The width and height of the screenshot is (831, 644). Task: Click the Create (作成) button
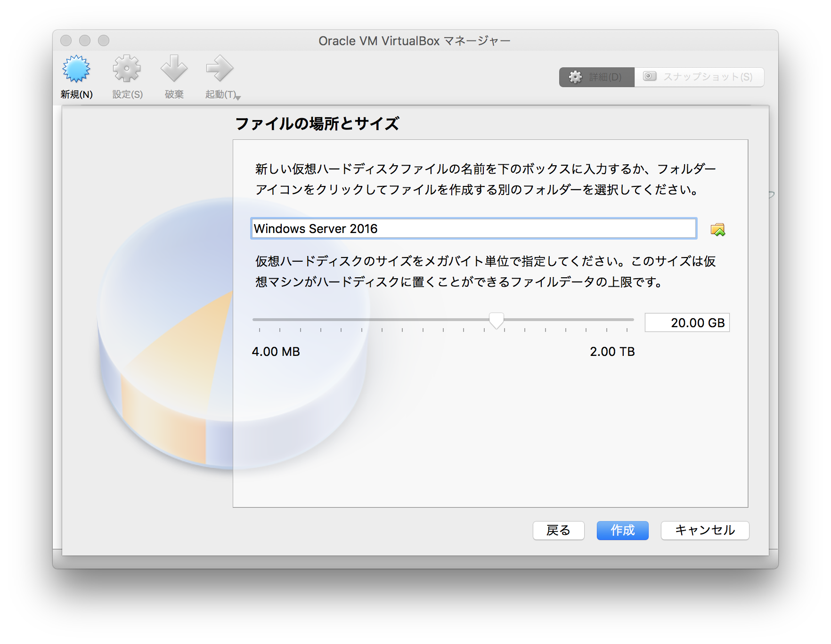(x=622, y=531)
